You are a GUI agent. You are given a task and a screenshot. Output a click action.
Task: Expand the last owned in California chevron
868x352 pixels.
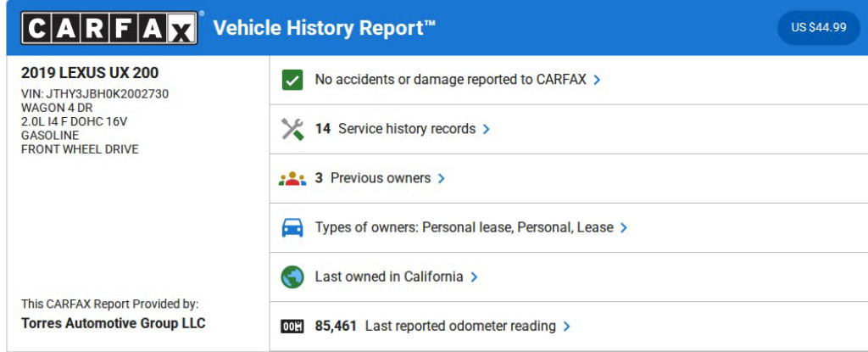475,277
